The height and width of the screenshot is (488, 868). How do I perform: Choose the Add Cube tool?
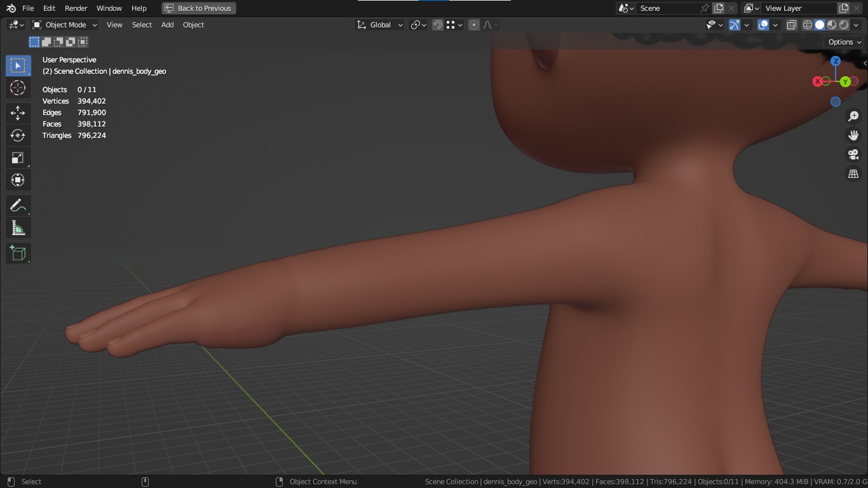tap(18, 254)
